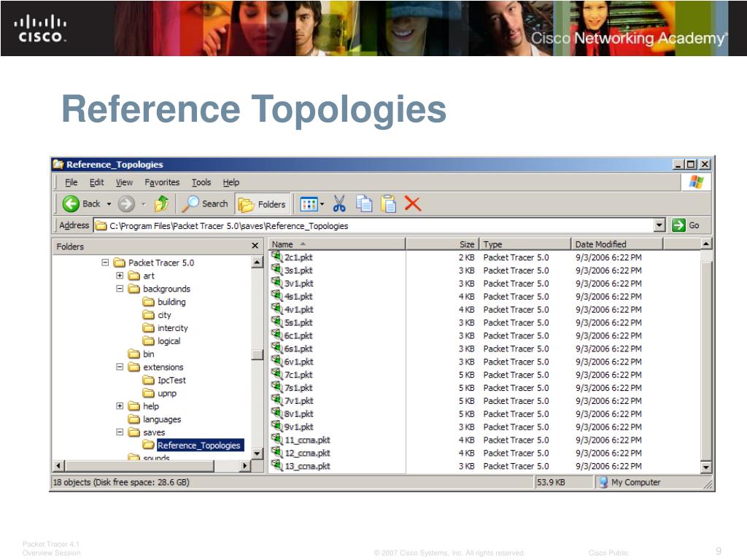Click the 5s1.pkt file icon
This screenshot has height=560, width=747.
[276, 322]
